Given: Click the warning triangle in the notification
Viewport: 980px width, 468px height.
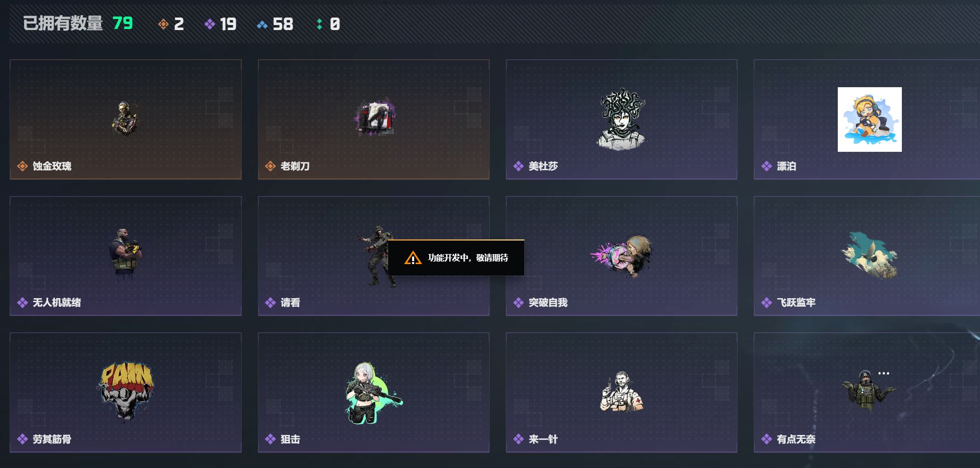Looking at the screenshot, I should 413,258.
